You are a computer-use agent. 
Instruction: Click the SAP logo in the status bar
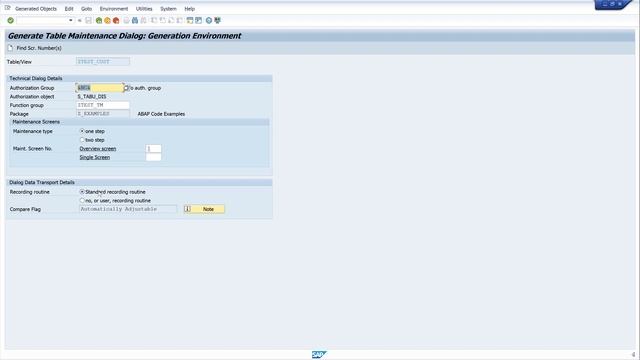319,354
